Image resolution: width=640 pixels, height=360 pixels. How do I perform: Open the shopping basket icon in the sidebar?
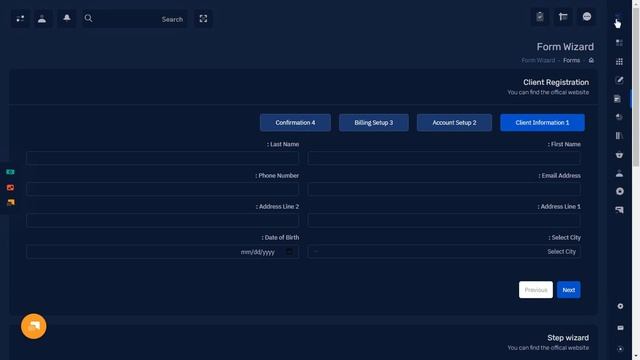[x=619, y=155]
